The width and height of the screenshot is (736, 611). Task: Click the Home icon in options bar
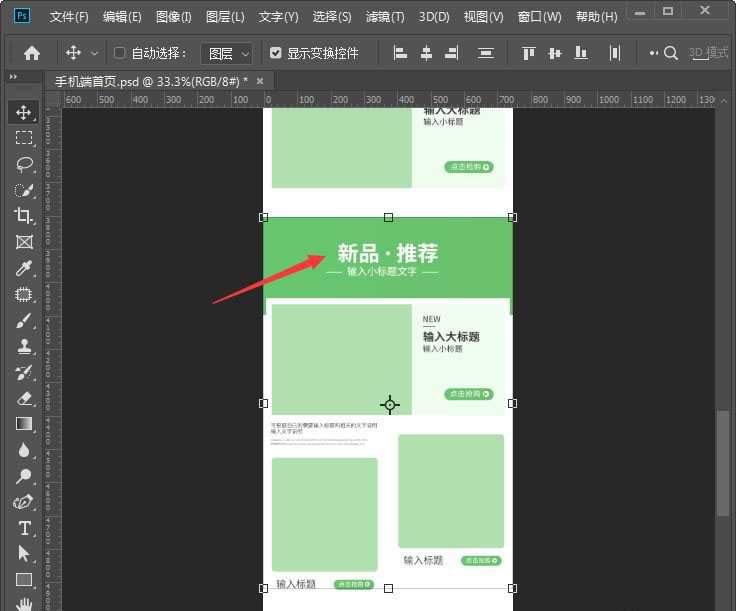(32, 53)
